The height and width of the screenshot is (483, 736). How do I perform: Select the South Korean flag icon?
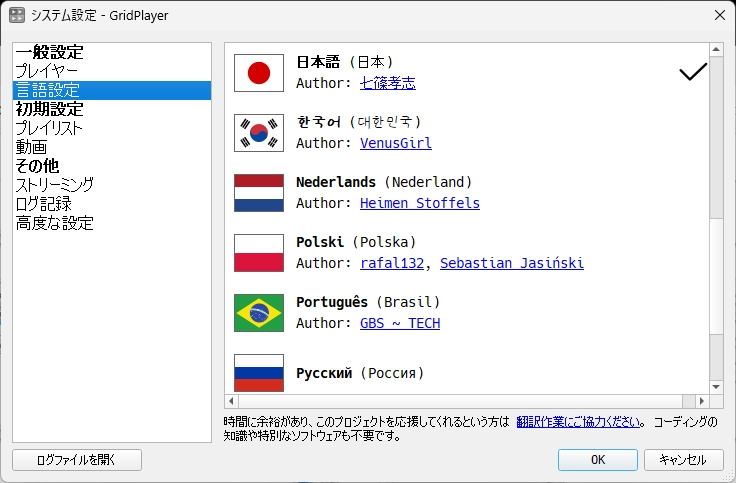(259, 133)
